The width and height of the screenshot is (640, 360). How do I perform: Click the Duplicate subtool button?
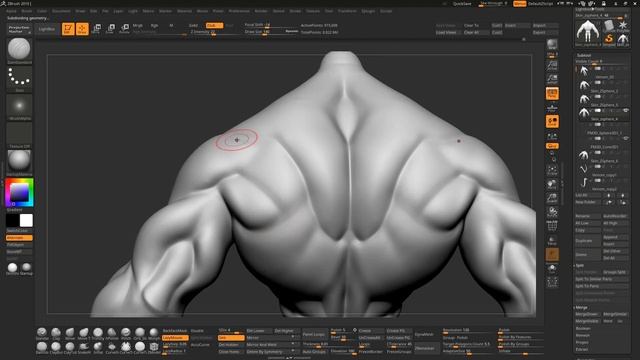pyautogui.click(x=587, y=240)
